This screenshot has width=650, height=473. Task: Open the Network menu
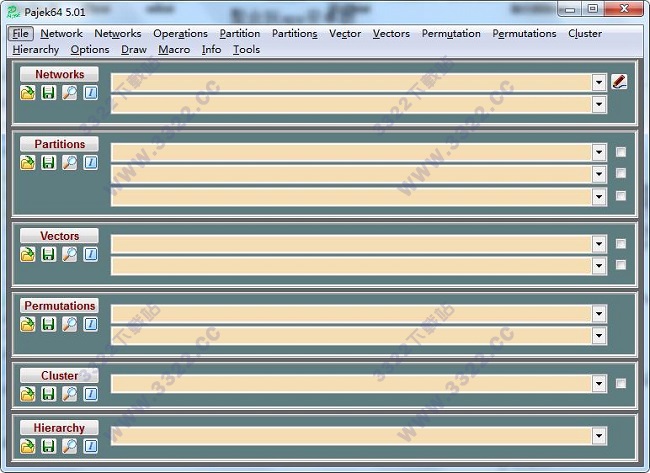click(61, 34)
